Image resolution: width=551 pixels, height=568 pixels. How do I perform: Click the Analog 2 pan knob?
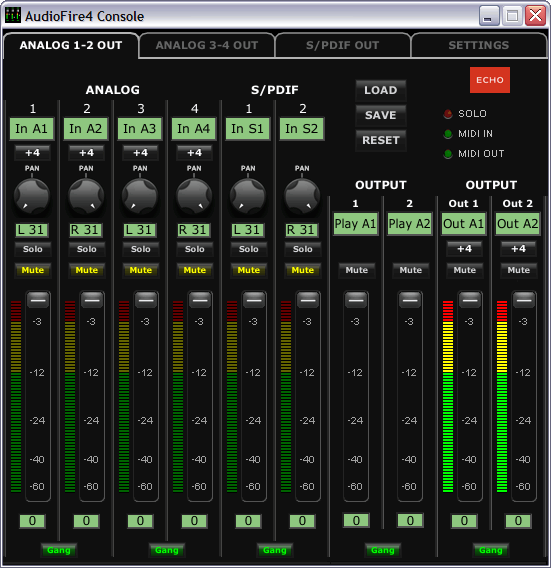click(x=86, y=196)
